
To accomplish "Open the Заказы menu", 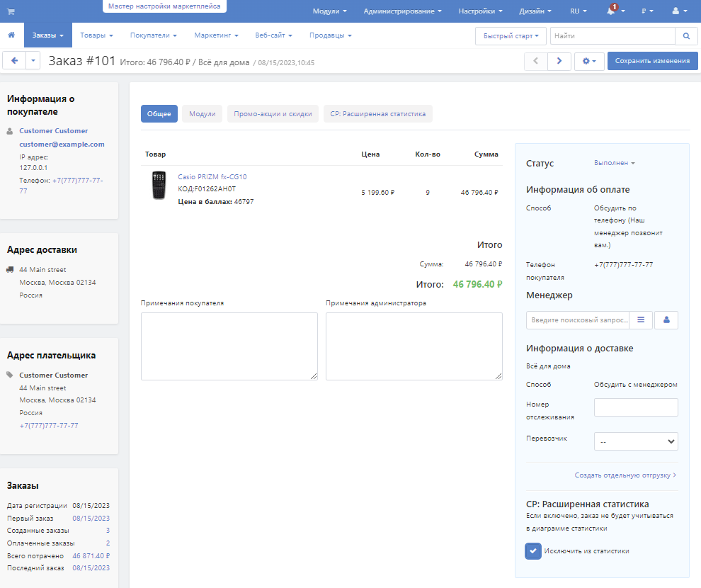I will click(x=47, y=35).
